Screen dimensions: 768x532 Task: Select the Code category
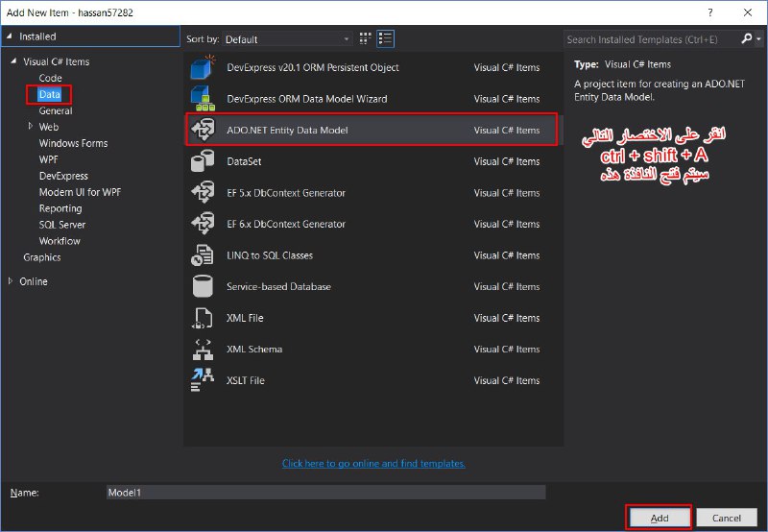click(51, 78)
